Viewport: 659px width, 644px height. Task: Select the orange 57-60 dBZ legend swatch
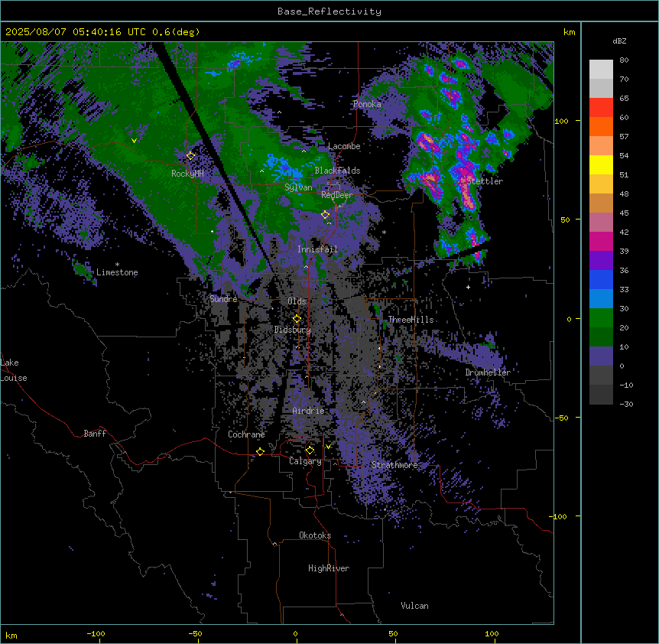point(601,126)
